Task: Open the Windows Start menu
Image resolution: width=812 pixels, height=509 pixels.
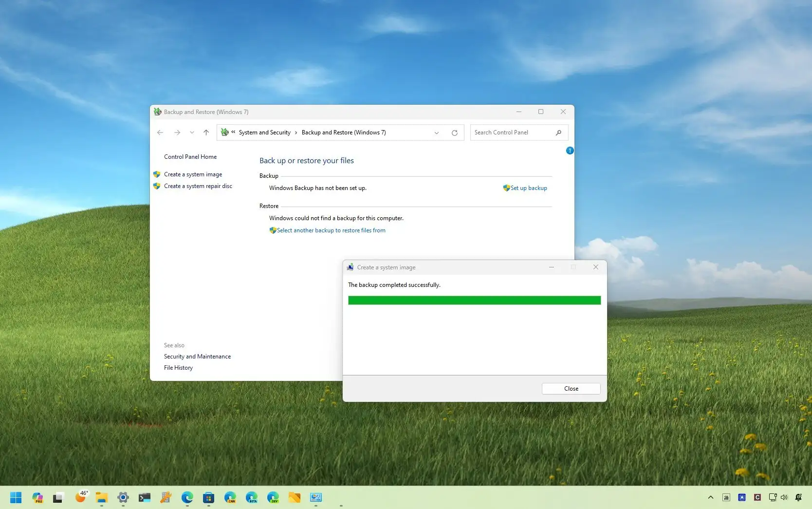Action: tap(16, 497)
